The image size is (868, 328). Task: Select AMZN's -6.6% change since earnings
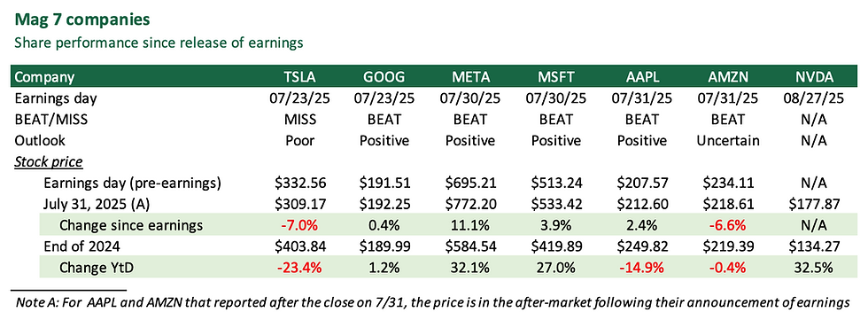(728, 225)
